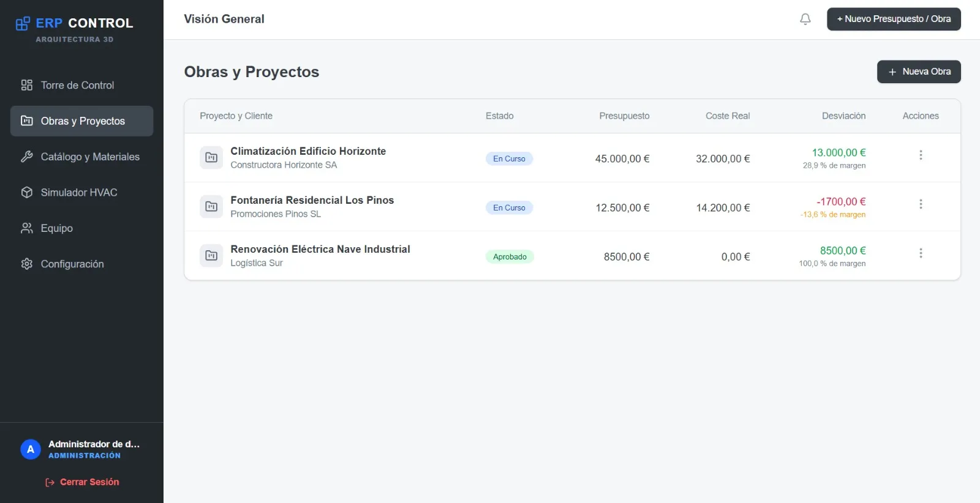Open project Climatización Edificio Horizonte
980x503 pixels.
click(308, 151)
